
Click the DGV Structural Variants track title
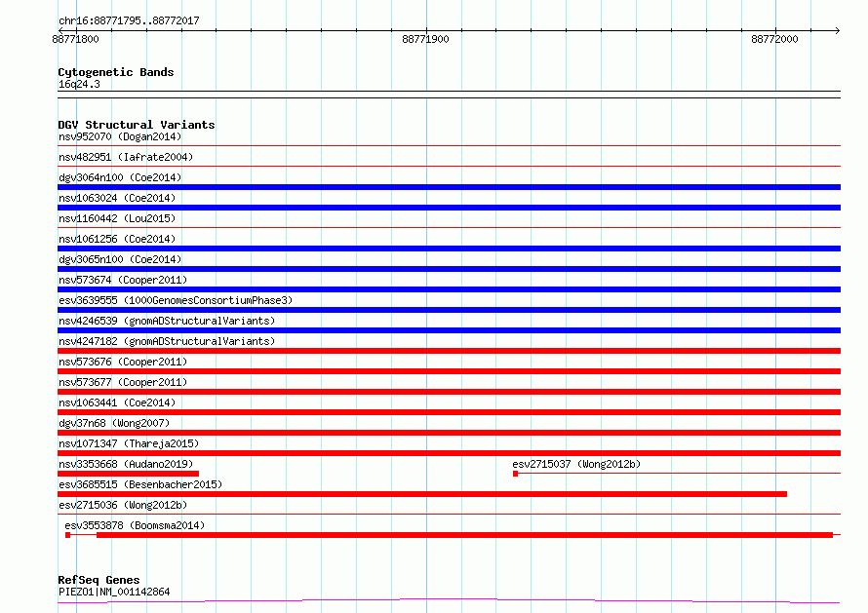point(137,125)
